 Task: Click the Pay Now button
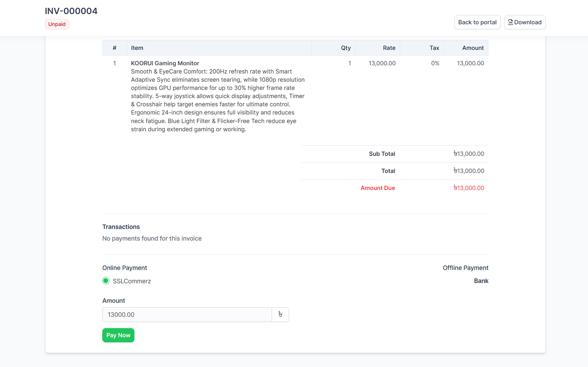coord(118,335)
